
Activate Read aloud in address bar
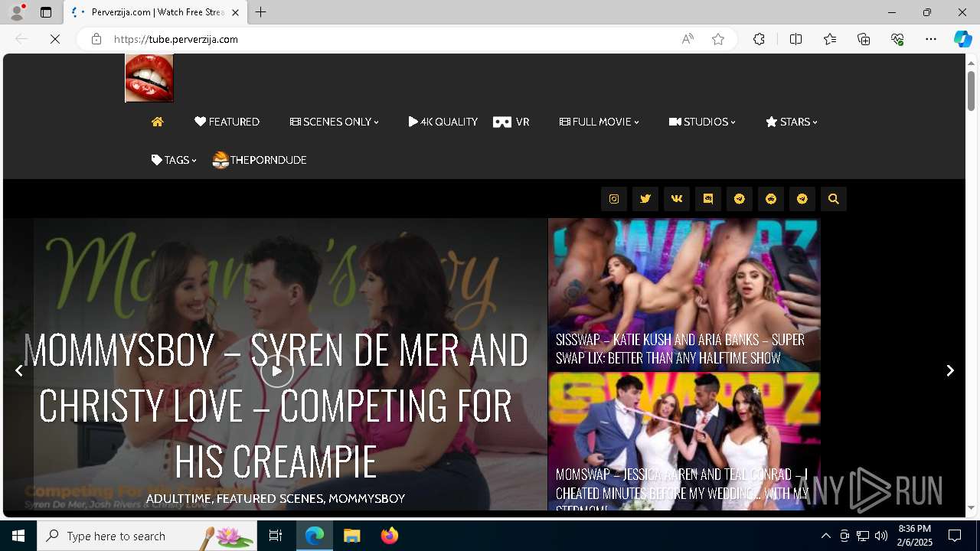tap(688, 39)
